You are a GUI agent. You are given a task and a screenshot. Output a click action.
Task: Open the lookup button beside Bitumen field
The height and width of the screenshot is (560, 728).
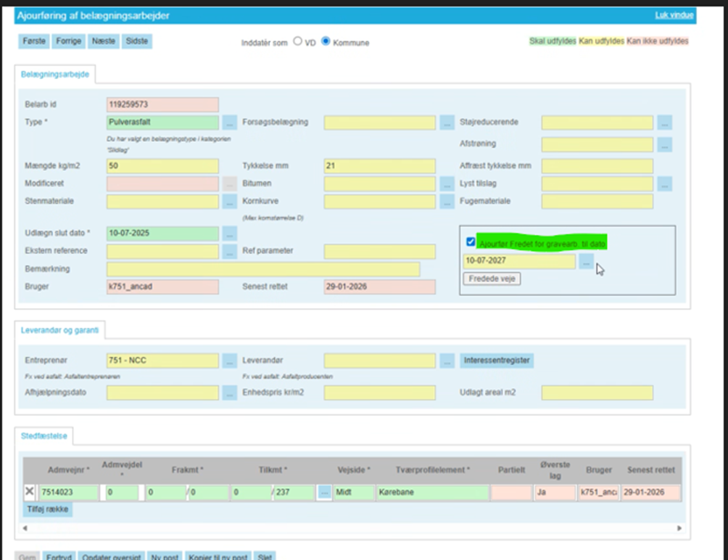447,184
